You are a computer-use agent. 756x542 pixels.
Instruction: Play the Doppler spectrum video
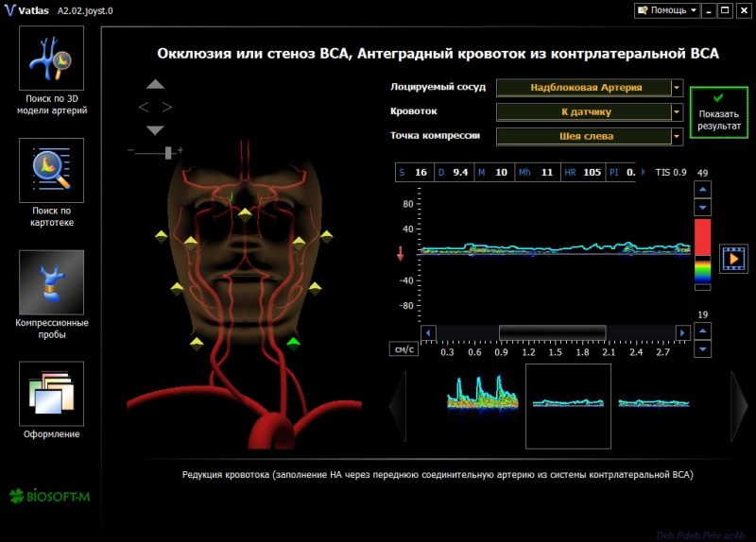pyautogui.click(x=733, y=257)
